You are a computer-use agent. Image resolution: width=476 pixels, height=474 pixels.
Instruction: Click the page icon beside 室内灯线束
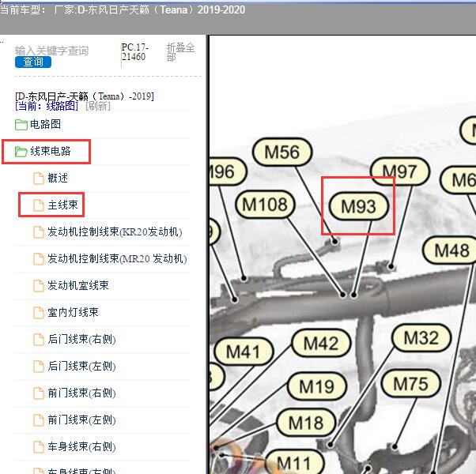(39, 312)
